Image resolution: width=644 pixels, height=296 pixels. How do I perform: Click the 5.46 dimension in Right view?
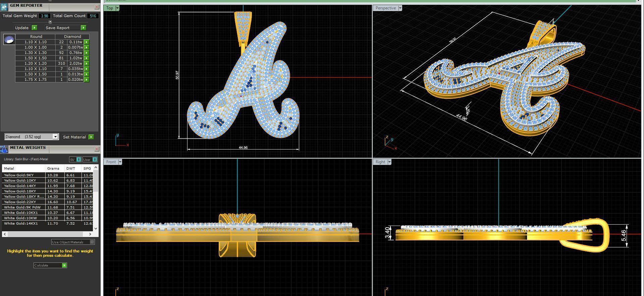pyautogui.click(x=624, y=235)
